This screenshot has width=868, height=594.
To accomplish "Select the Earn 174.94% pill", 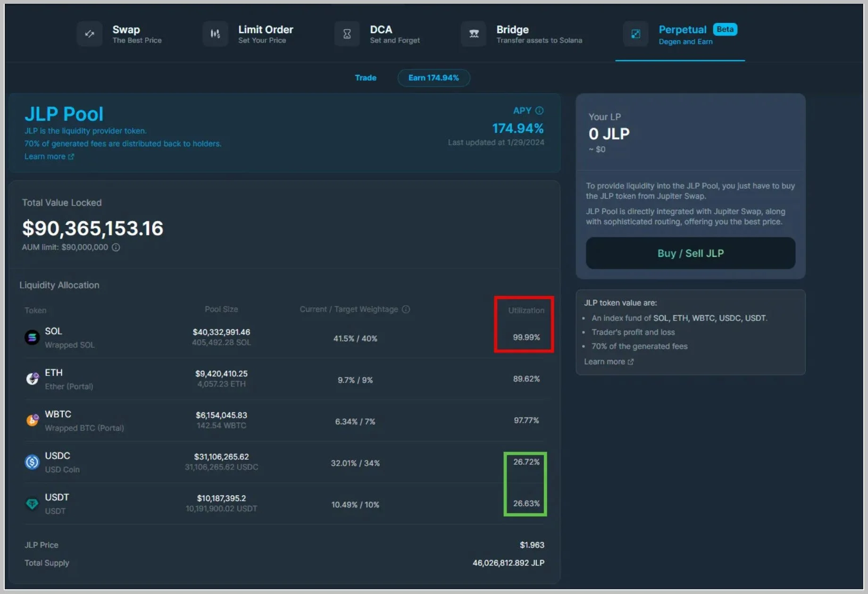I will (x=434, y=78).
